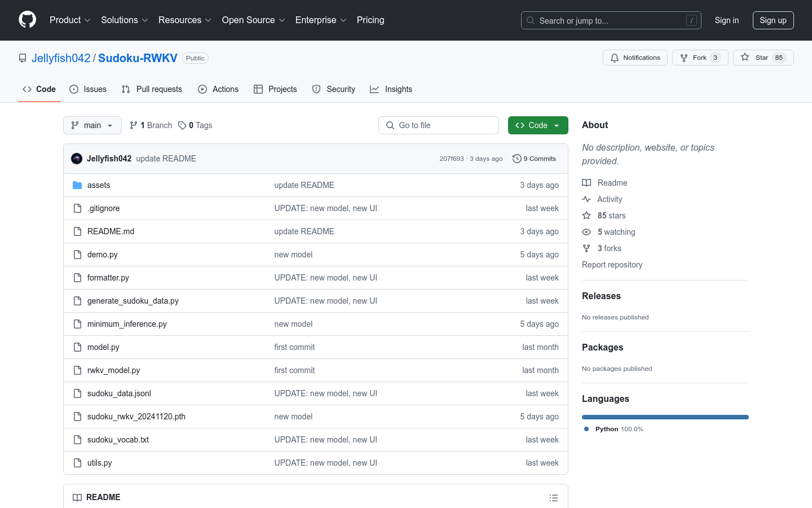Screen dimensions: 812x508
Task: Expand the green Code dropdown
Action: [x=538, y=125]
